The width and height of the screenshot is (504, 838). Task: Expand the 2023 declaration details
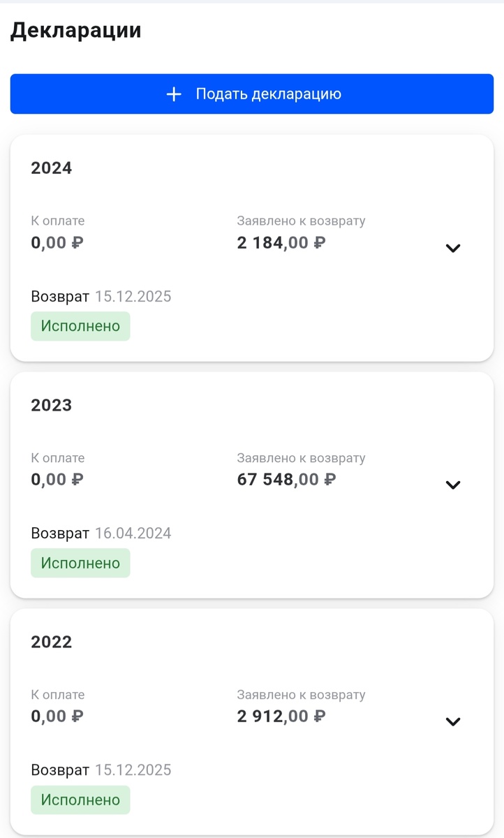click(x=453, y=485)
